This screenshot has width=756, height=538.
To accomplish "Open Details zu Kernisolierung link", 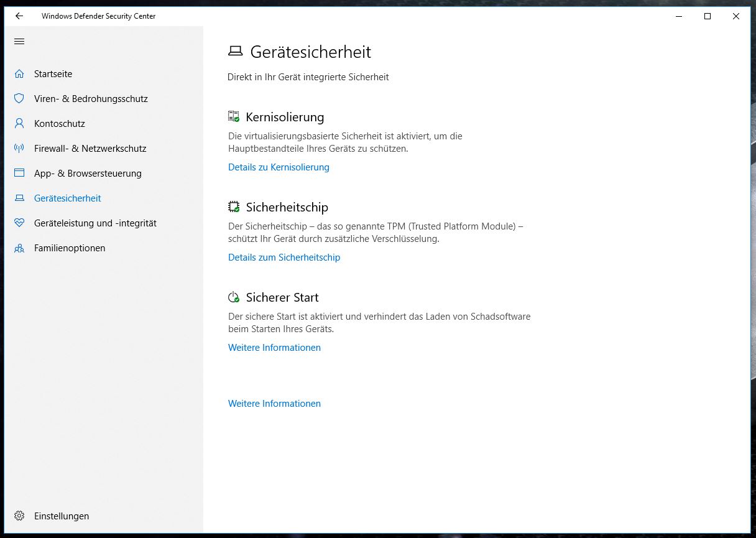I will click(279, 167).
